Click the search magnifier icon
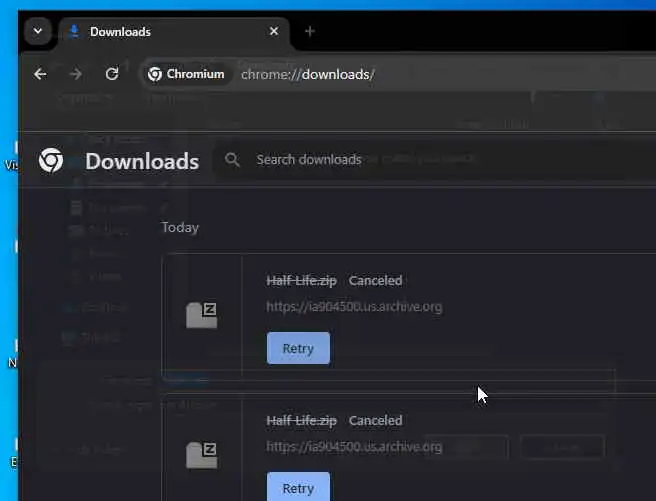This screenshot has height=501, width=656. 232,160
